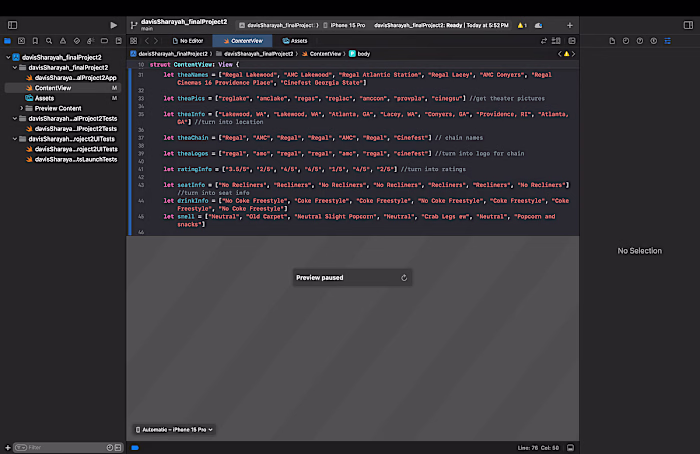Open the Issue navigator triangle icon
700x454 pixels.
62,41
